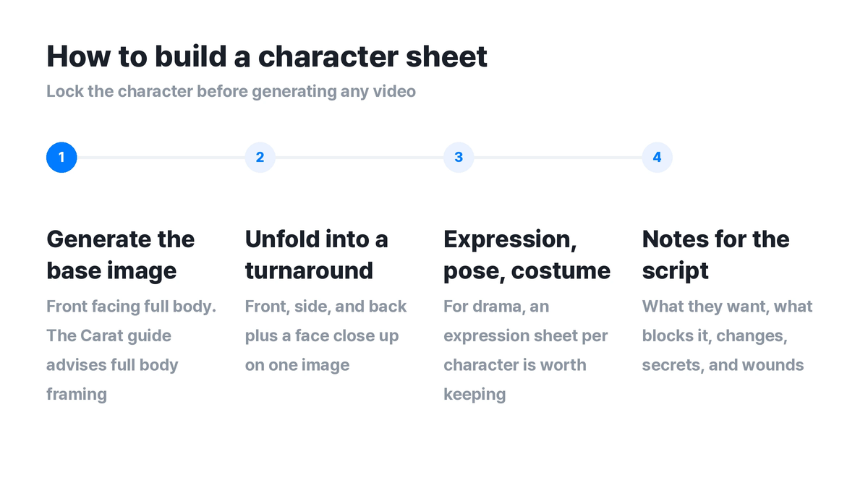This screenshot has width=868, height=488.
Task: Click heading "Expression, pose, costume"
Action: pos(527,254)
